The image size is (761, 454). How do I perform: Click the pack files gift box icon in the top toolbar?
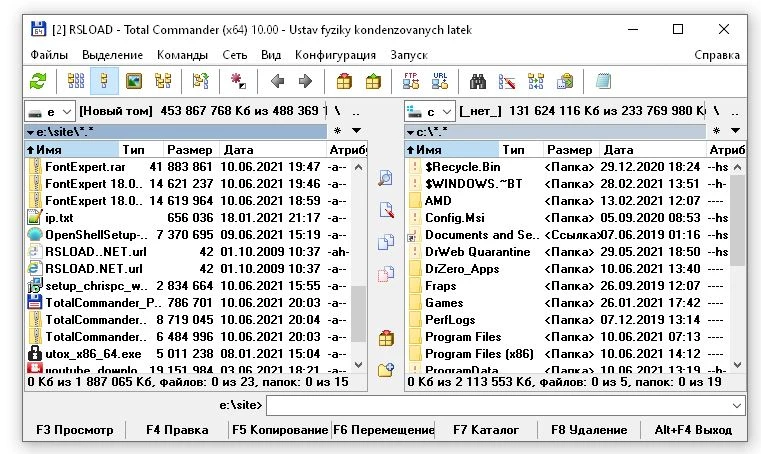[x=344, y=81]
